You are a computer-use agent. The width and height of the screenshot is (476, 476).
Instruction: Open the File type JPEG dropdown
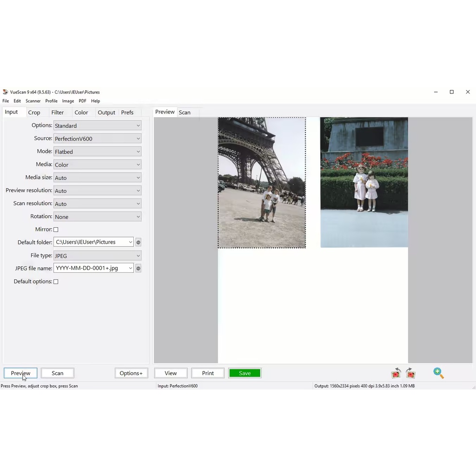click(x=98, y=256)
